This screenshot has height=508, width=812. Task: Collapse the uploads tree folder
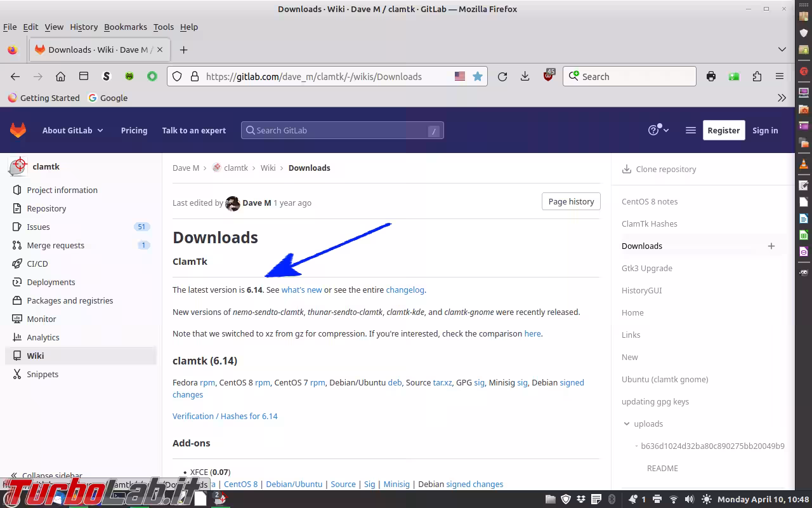[627, 424]
